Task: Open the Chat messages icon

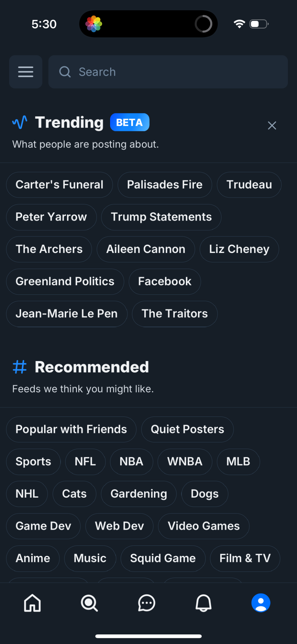Action: click(x=146, y=603)
